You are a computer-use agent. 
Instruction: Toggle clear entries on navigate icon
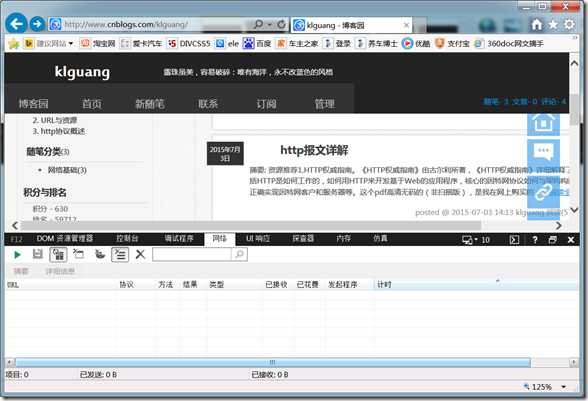click(120, 255)
